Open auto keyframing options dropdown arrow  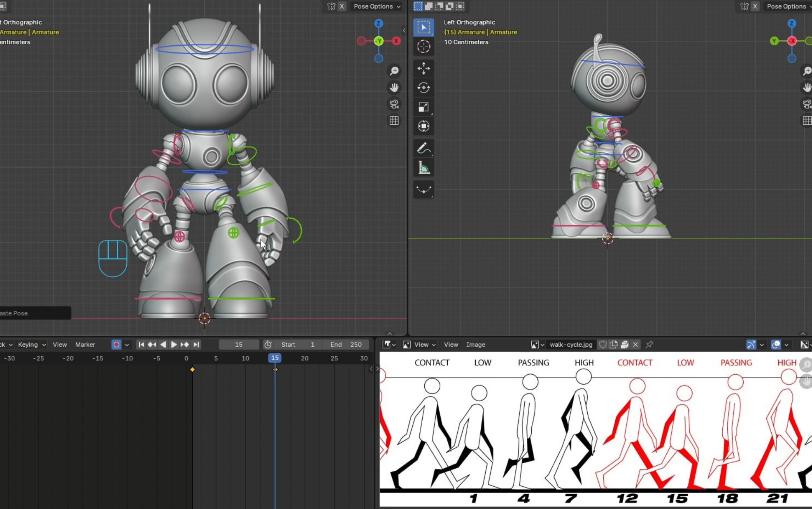point(127,345)
